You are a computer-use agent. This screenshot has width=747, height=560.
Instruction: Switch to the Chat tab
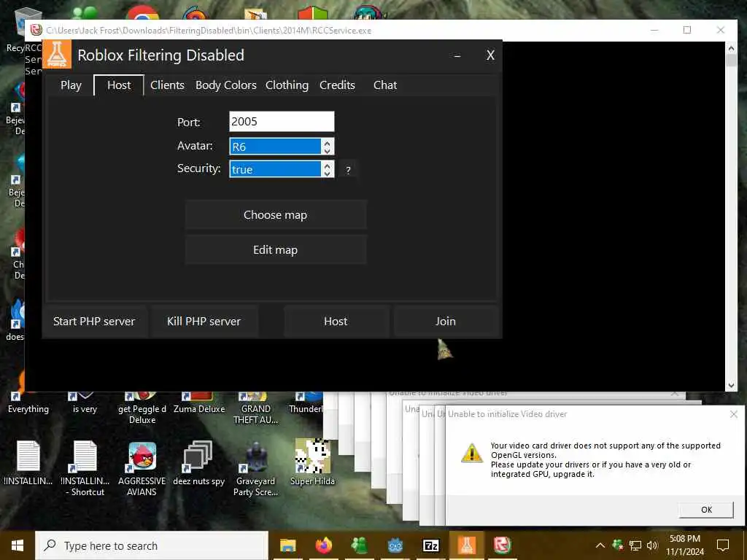tap(385, 85)
